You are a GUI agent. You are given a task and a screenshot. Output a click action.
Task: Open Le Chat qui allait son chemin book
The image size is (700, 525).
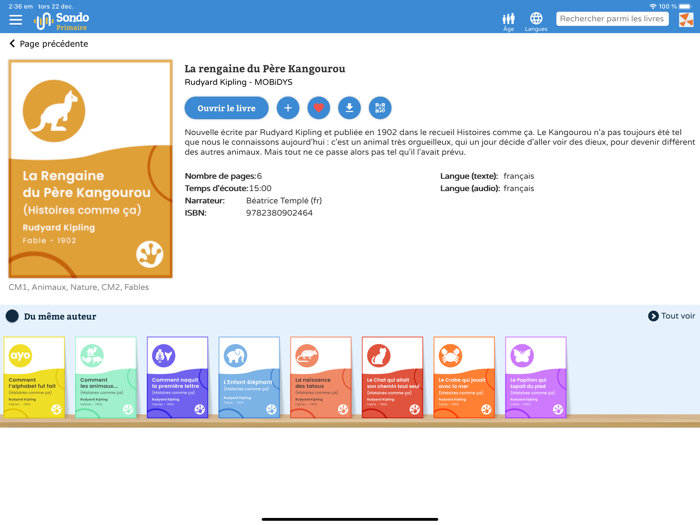pos(392,377)
